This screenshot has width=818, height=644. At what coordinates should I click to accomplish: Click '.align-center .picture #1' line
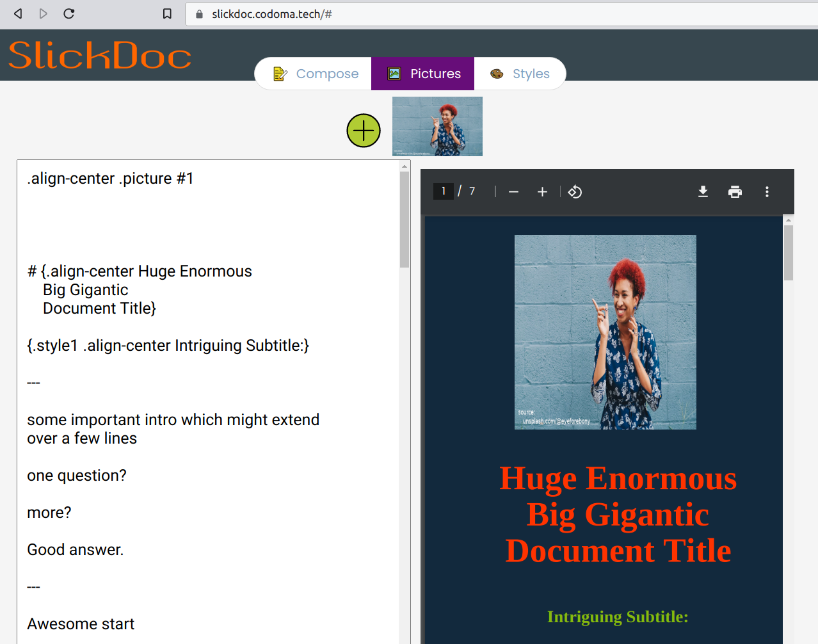pyautogui.click(x=110, y=179)
